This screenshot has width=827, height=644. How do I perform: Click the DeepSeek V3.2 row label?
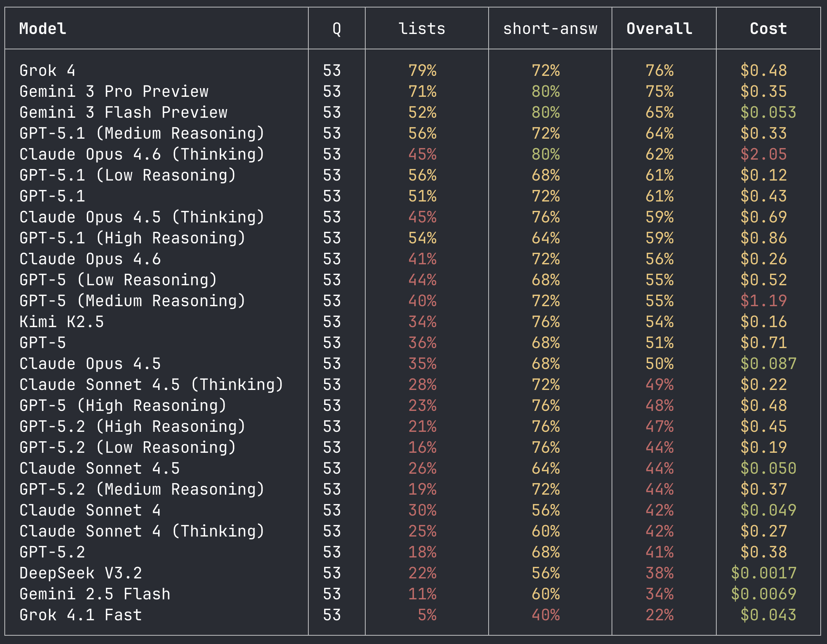(x=81, y=573)
